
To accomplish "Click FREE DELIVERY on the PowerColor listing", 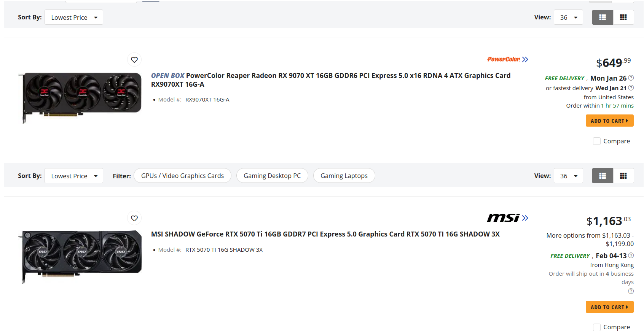I will [x=564, y=78].
